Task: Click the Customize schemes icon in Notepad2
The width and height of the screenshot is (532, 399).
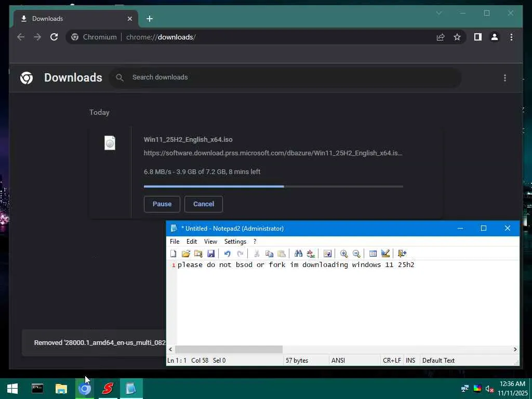Action: 385,254
